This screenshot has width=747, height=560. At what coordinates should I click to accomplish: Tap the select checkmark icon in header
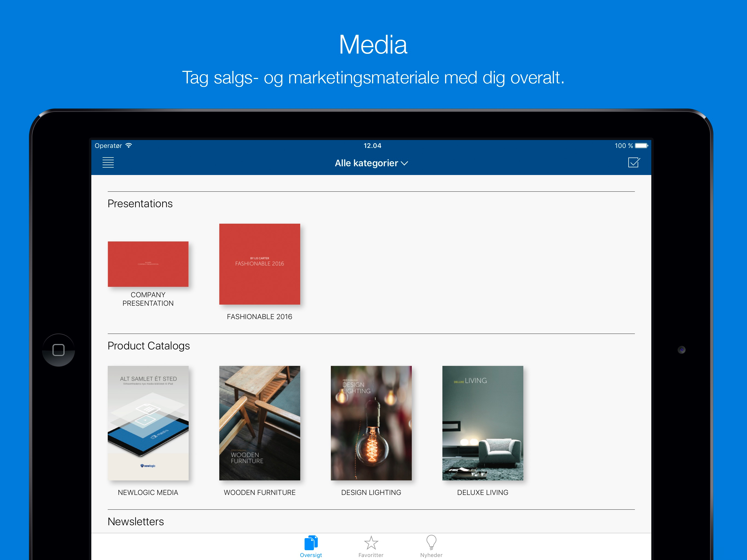click(x=634, y=162)
